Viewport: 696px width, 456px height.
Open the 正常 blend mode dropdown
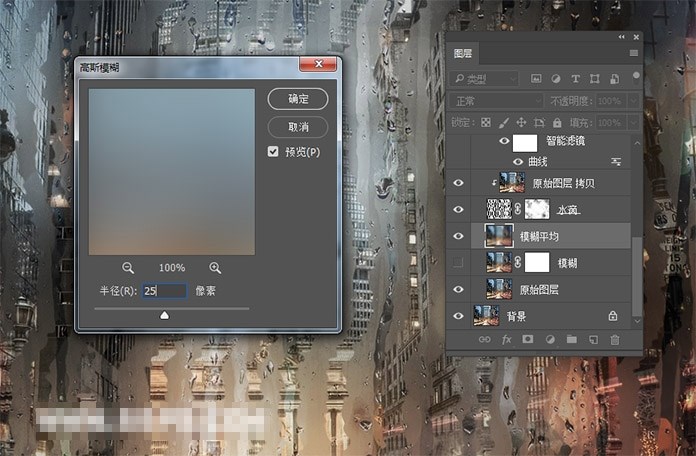point(494,101)
